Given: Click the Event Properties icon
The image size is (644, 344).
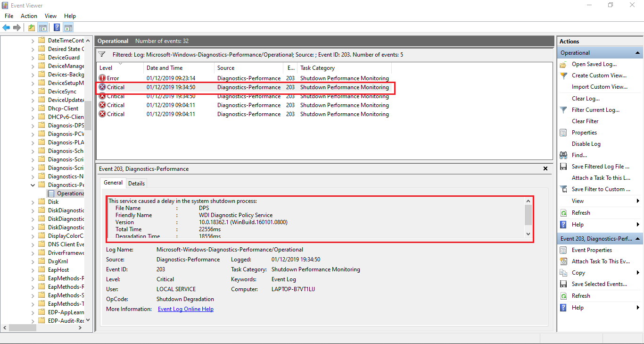Looking at the screenshot, I should 563,250.
